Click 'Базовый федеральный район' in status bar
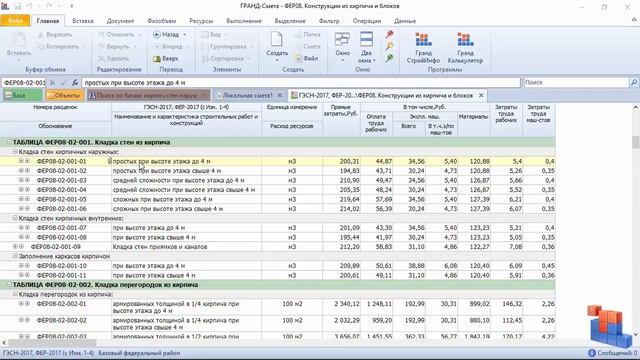 139,353
